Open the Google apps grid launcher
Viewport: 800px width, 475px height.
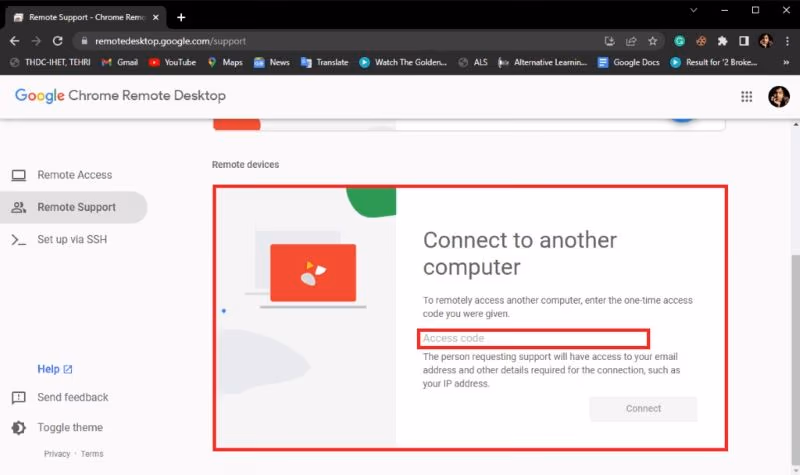click(x=746, y=96)
